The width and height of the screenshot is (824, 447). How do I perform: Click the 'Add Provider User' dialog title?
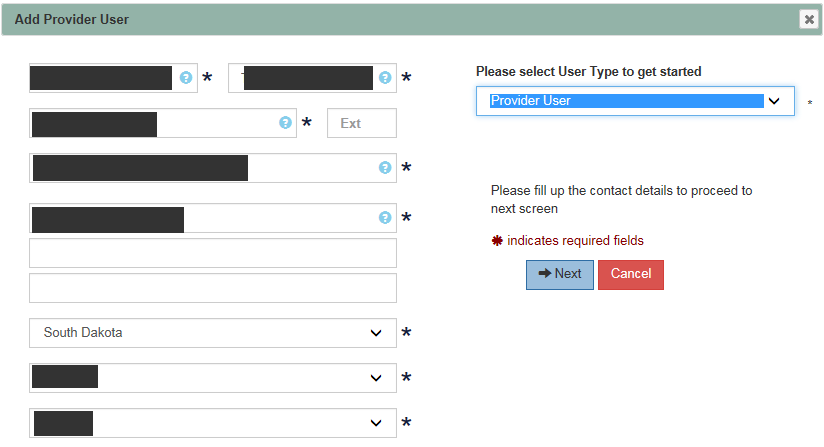[71, 19]
